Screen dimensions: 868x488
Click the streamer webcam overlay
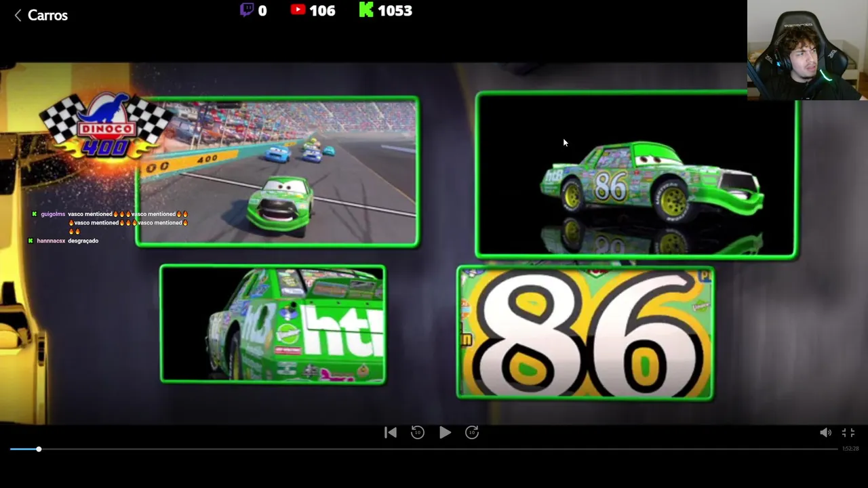808,50
